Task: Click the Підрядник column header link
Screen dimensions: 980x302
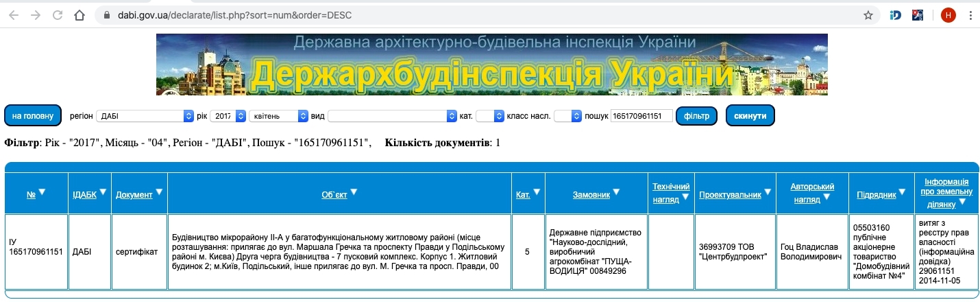Action: (x=877, y=194)
